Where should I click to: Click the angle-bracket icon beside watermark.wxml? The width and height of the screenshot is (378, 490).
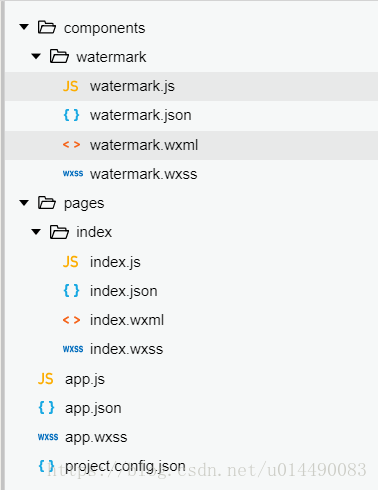[x=71, y=145]
